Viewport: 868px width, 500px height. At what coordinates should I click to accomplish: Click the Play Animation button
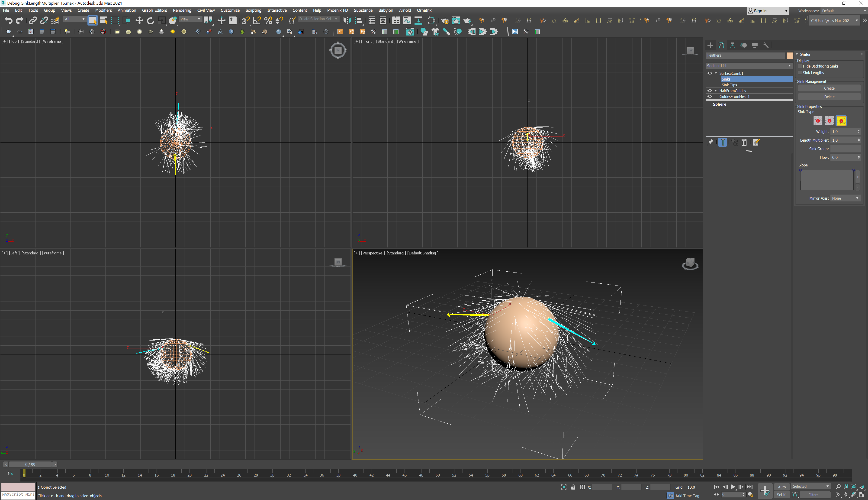pos(733,487)
